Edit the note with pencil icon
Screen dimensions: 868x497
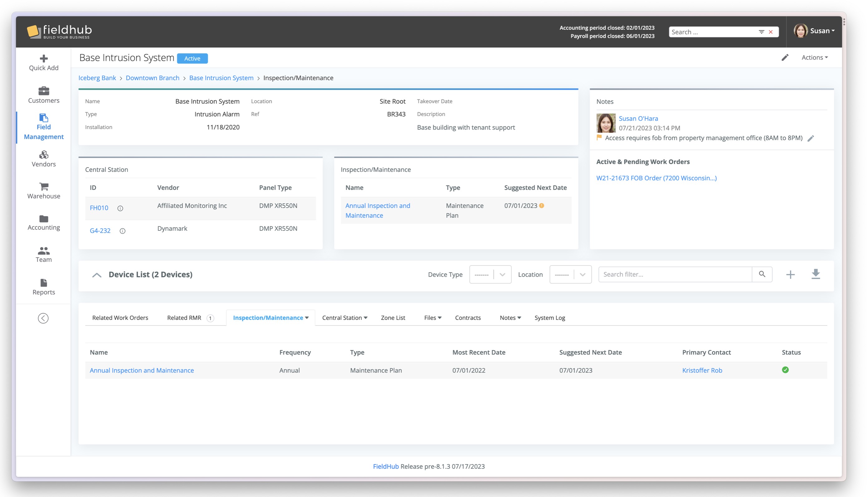(x=810, y=138)
